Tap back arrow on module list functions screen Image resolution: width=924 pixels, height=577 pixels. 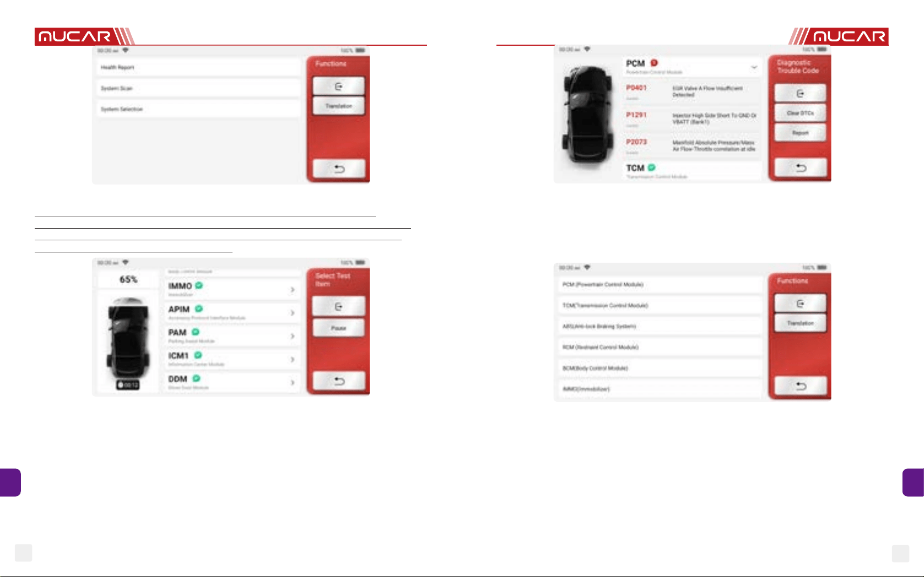pos(801,386)
